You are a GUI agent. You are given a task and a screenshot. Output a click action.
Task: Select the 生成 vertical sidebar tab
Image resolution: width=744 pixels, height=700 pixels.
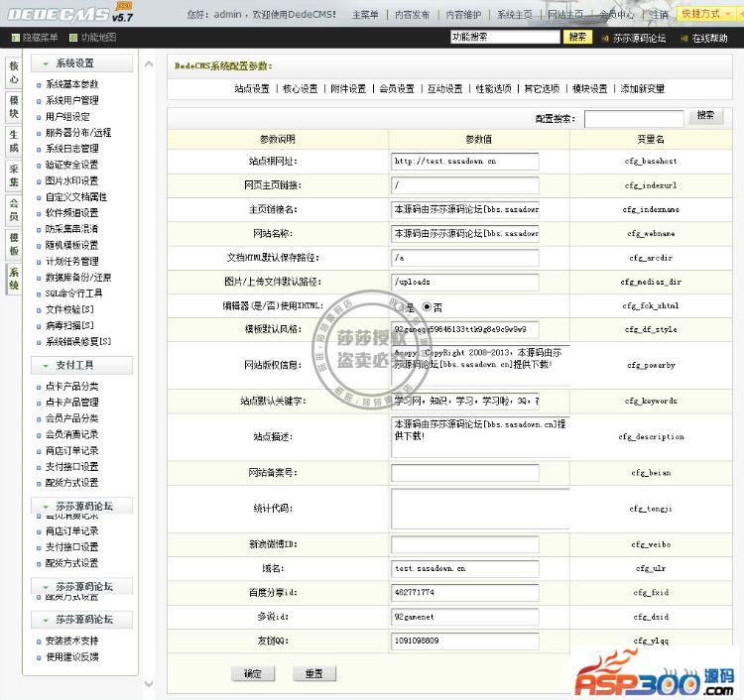click(14, 142)
